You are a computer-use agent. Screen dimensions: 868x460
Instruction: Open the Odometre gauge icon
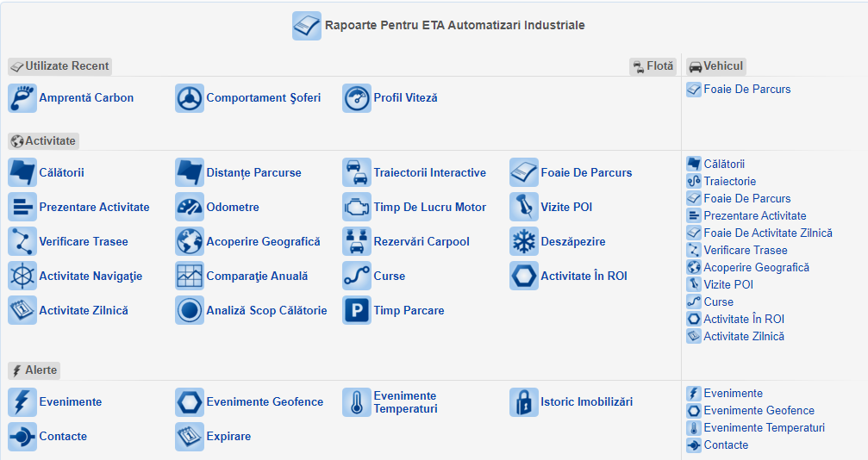click(x=190, y=208)
